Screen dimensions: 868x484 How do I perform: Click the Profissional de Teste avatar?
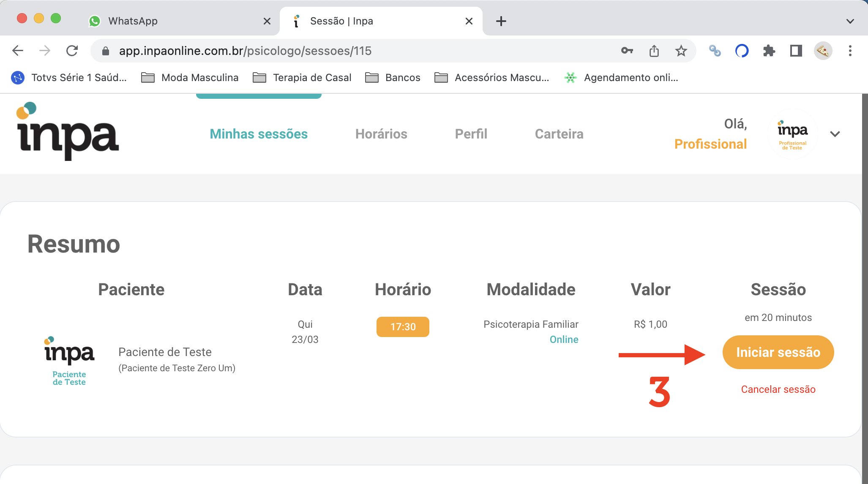point(792,134)
